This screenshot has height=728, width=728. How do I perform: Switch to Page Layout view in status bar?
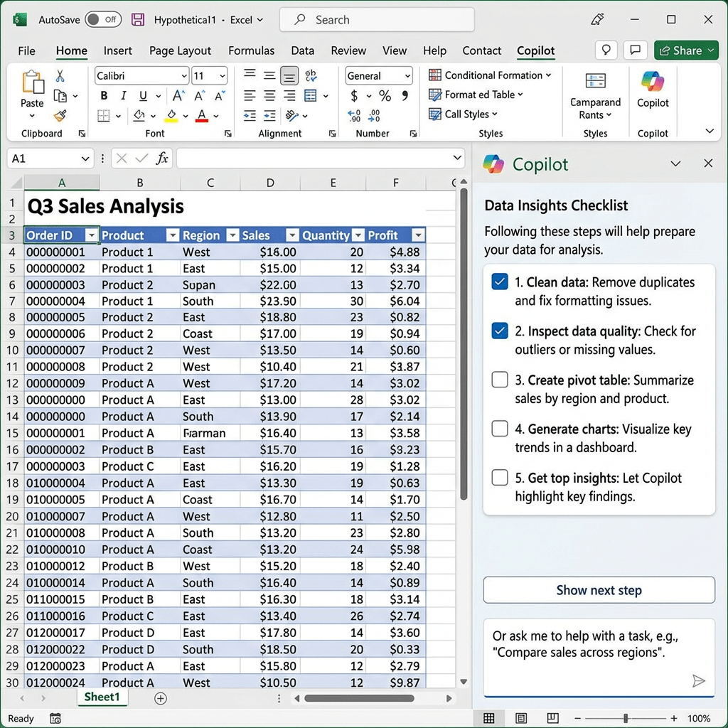(x=521, y=718)
